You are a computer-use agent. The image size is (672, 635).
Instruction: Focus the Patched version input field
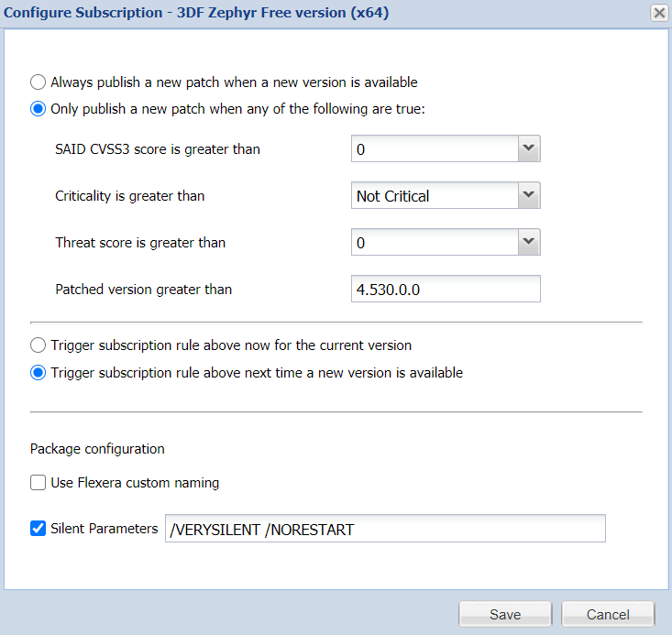pyautogui.click(x=446, y=289)
